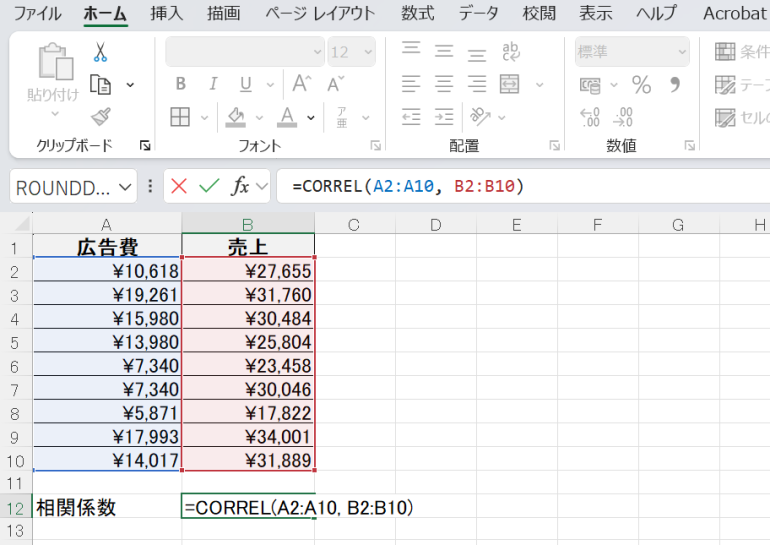The height and width of the screenshot is (545, 770).
Task: Click the Borders grid icon
Action: point(180,117)
